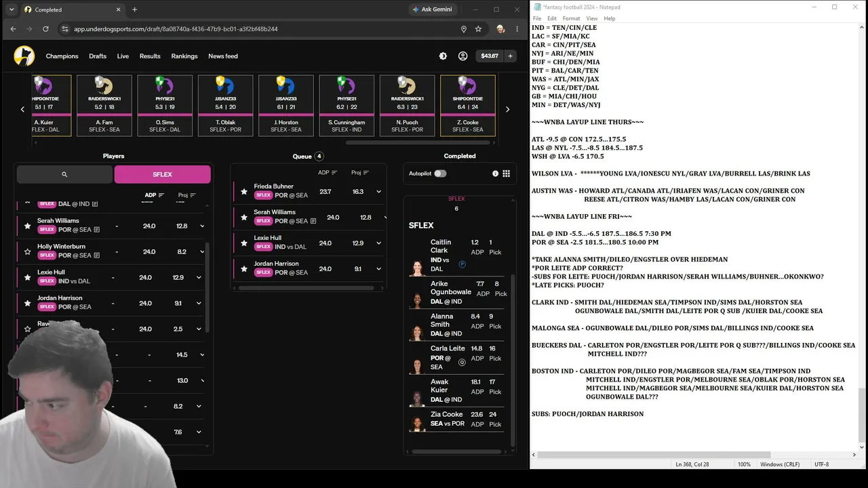
Task: Remove Jordan Harrison's star in the Queue
Action: point(244,269)
